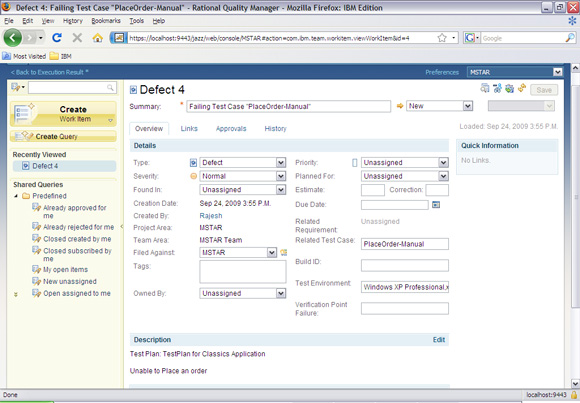This screenshot has height=403, width=580.
Task: Click the first work item toolbar icon
Action: [x=485, y=88]
